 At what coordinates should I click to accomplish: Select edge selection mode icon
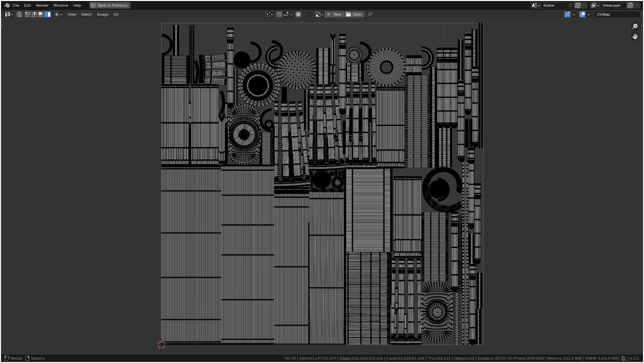[x=34, y=14]
